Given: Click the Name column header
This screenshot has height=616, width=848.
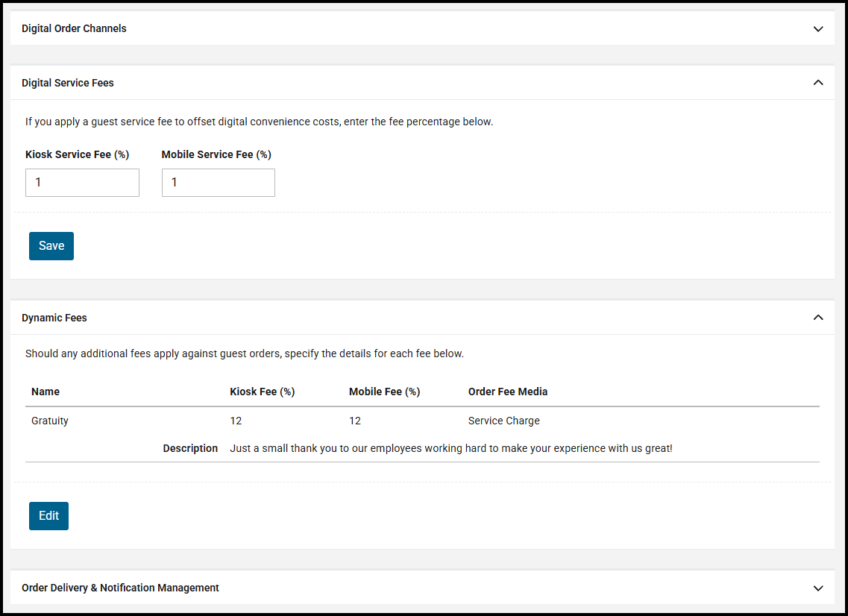Looking at the screenshot, I should click(x=45, y=392).
